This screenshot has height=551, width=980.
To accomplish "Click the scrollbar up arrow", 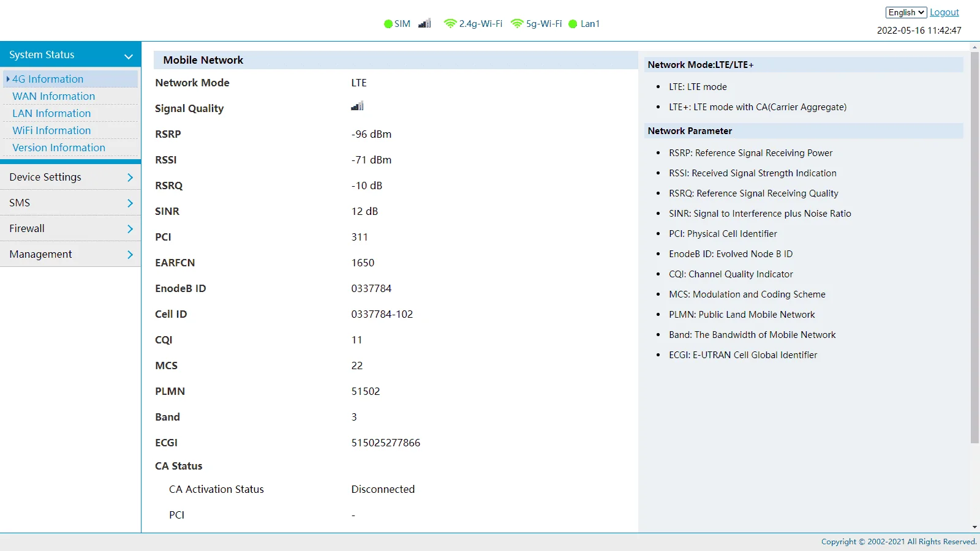I will coord(974,47).
